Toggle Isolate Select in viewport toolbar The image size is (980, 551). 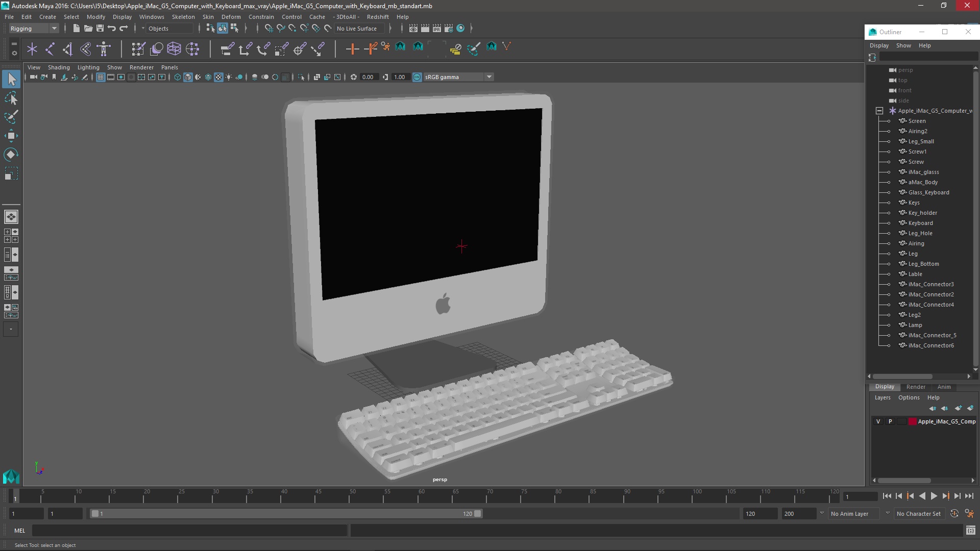(x=301, y=77)
